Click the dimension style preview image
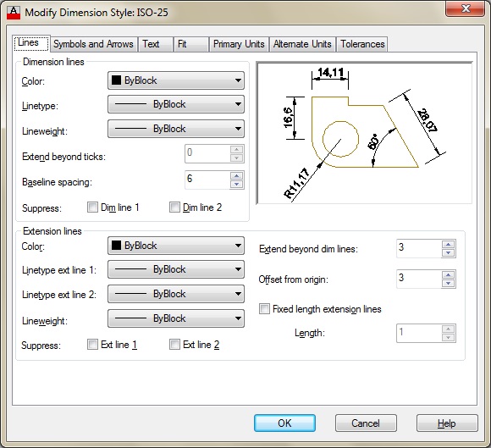The width and height of the screenshot is (491, 448). pos(364,133)
